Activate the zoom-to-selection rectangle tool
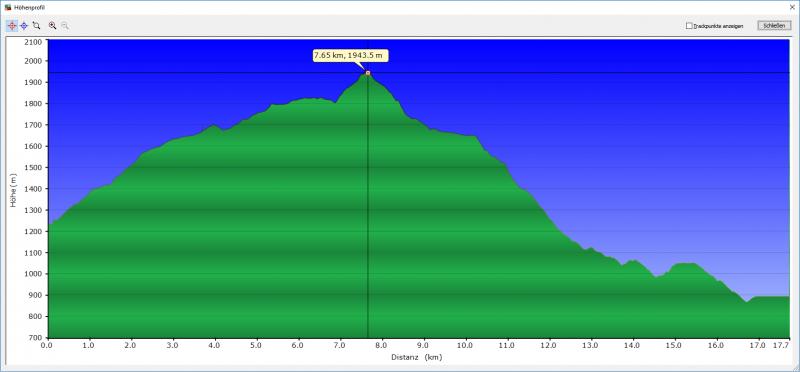 36,26
